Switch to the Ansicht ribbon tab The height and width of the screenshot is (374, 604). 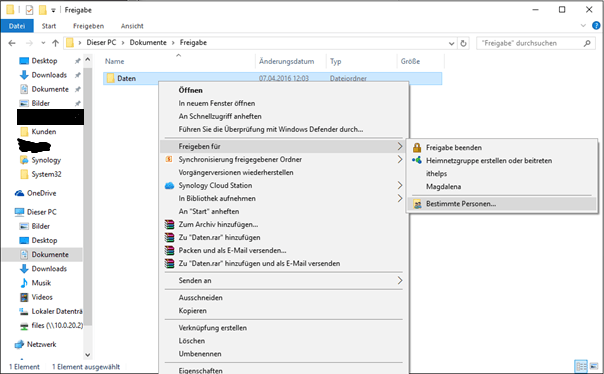[132, 26]
